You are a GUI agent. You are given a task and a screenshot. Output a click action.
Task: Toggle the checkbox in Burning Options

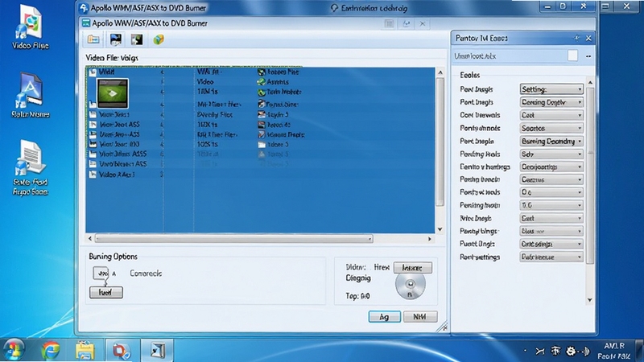pos(101,273)
